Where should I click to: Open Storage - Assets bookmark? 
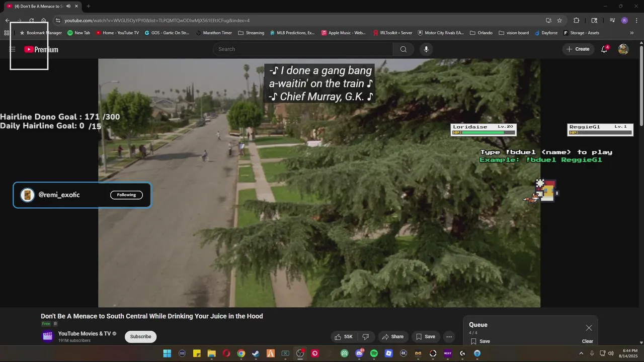click(581, 33)
